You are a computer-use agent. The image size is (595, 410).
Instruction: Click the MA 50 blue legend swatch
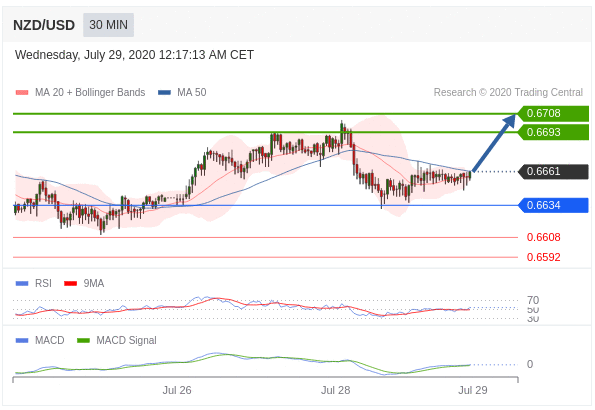click(x=164, y=93)
